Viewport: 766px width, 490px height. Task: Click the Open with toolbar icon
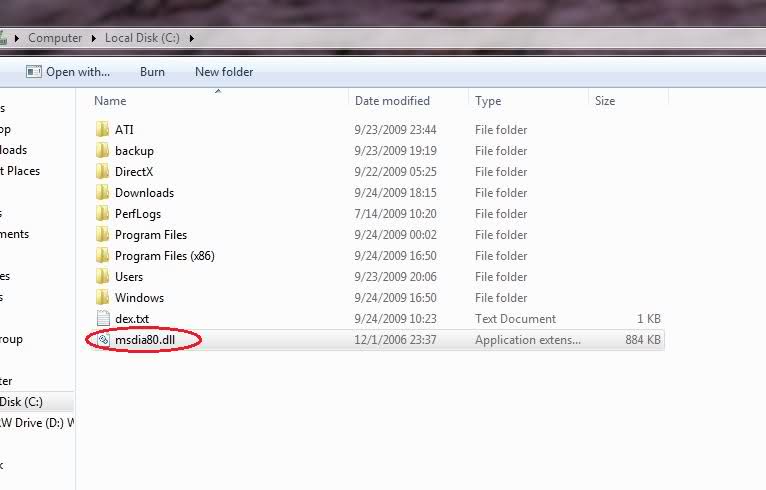(x=34, y=72)
